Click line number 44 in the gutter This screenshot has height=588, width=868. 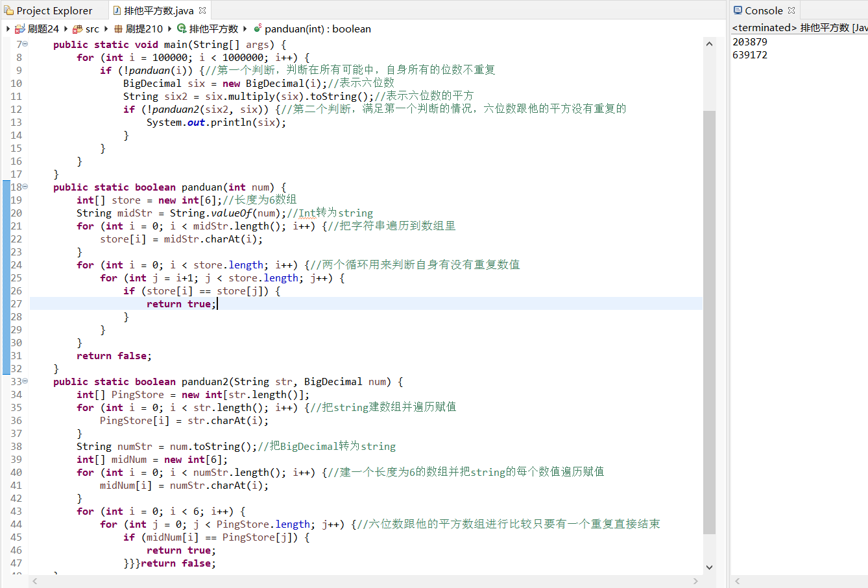(x=16, y=524)
